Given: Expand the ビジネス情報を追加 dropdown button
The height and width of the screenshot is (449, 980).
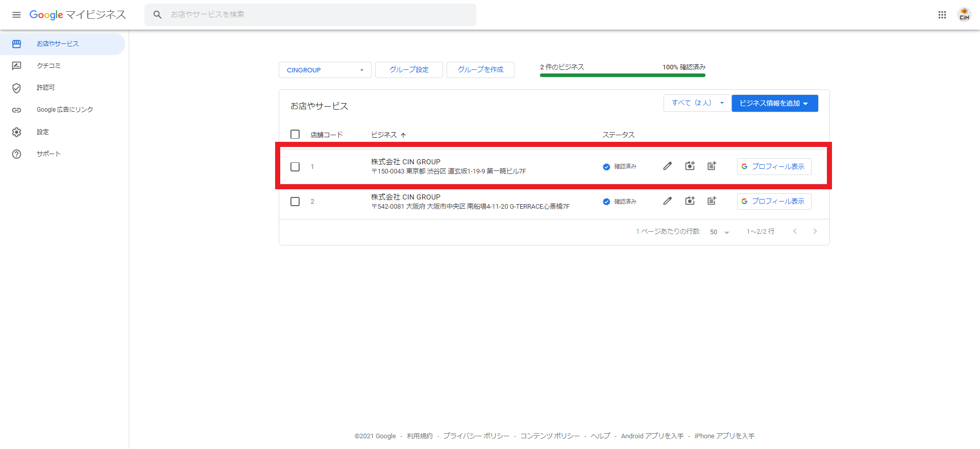Looking at the screenshot, I should 775,103.
